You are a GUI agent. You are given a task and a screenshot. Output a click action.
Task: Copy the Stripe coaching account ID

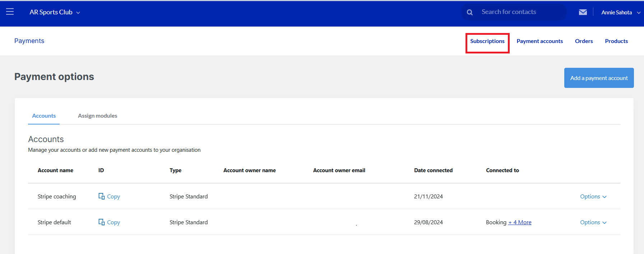pos(109,196)
